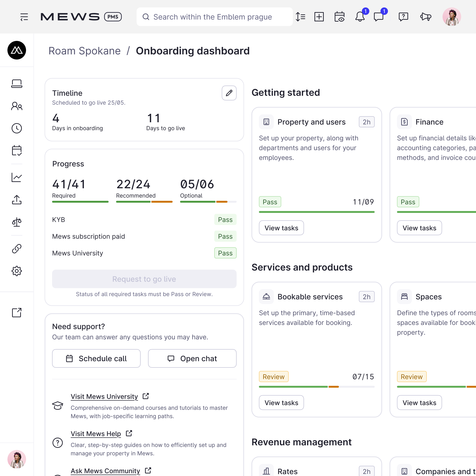Open the megaphone announcements icon

coord(426,17)
